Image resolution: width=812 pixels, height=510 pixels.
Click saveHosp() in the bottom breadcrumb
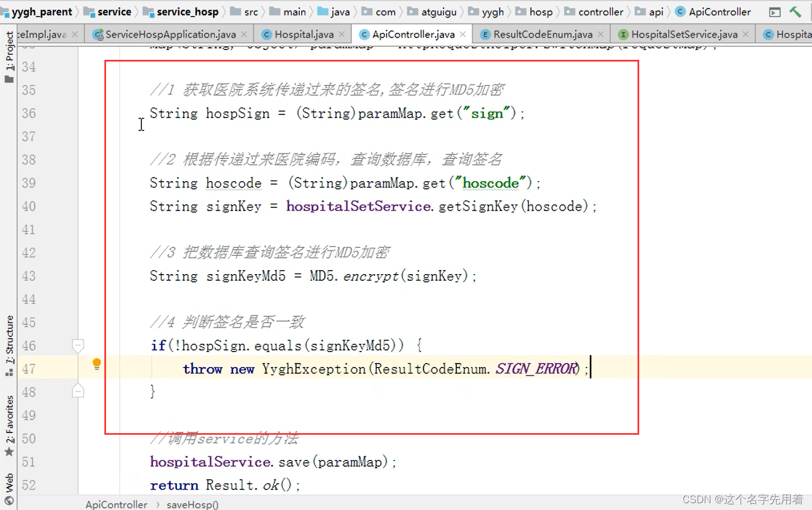[192, 504]
